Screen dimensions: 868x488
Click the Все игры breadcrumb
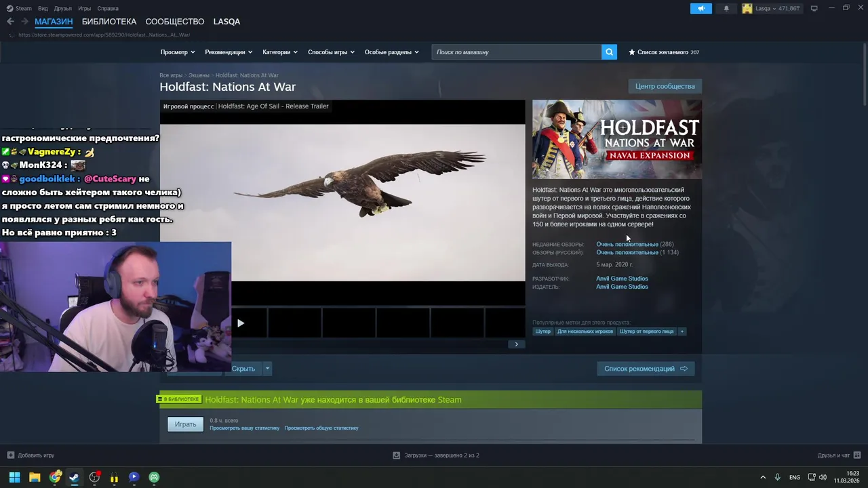(171, 75)
